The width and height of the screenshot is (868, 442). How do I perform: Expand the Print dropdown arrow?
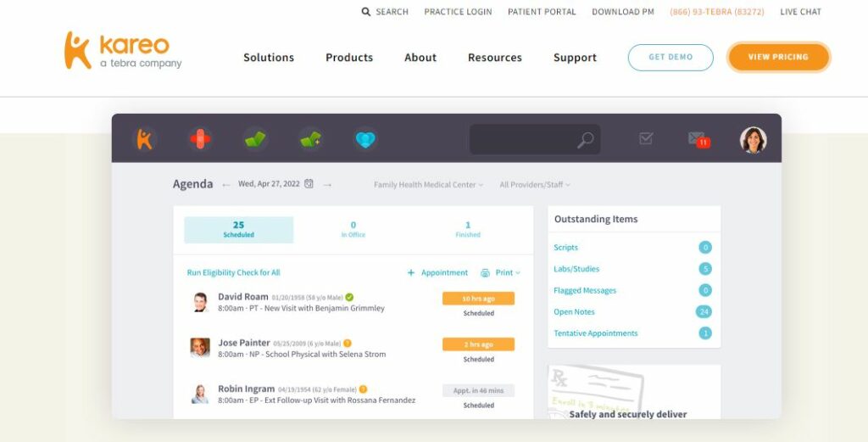(518, 272)
